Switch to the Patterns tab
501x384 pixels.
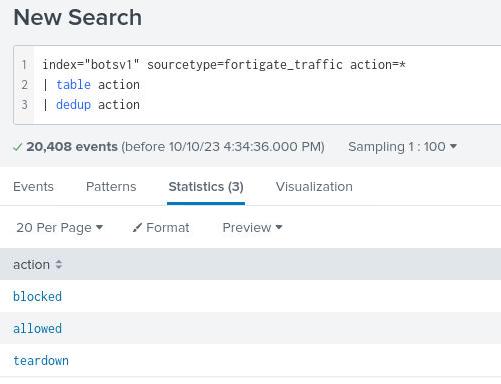coord(111,187)
